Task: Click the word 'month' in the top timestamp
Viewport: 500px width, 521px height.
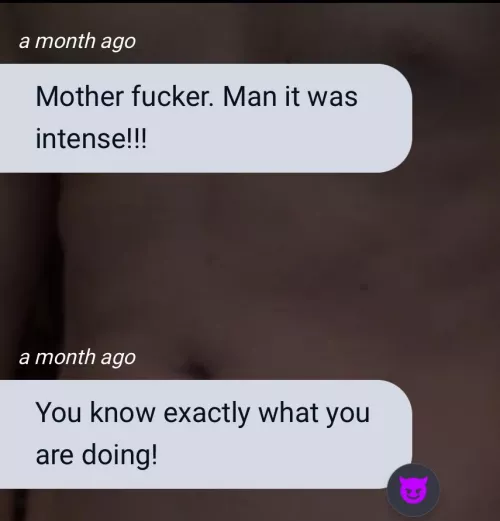Action: [x=65, y=41]
